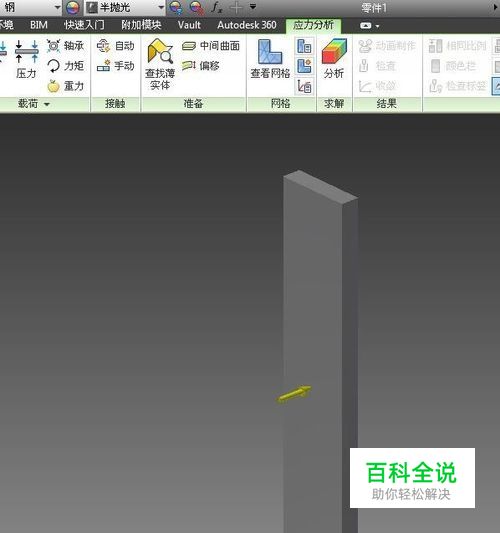Click the Animate (动画制作) tool
This screenshot has height=533, width=500.
point(387,46)
